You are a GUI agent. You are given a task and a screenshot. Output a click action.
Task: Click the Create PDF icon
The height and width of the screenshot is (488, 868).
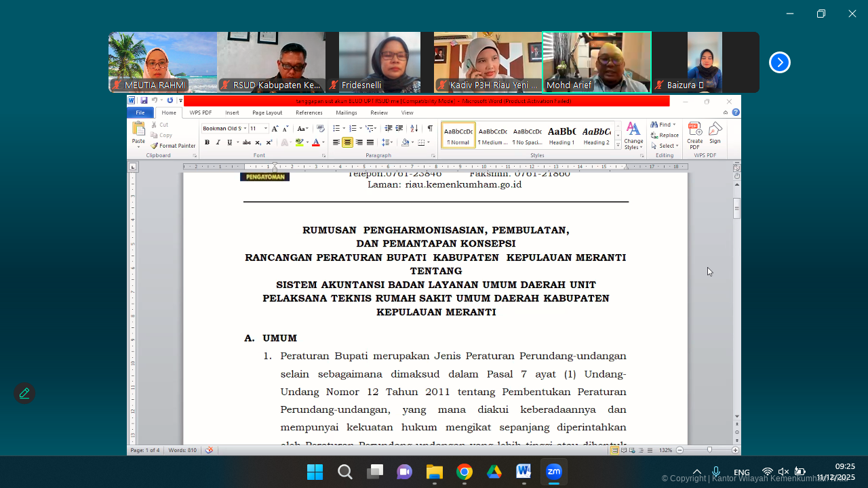694,134
